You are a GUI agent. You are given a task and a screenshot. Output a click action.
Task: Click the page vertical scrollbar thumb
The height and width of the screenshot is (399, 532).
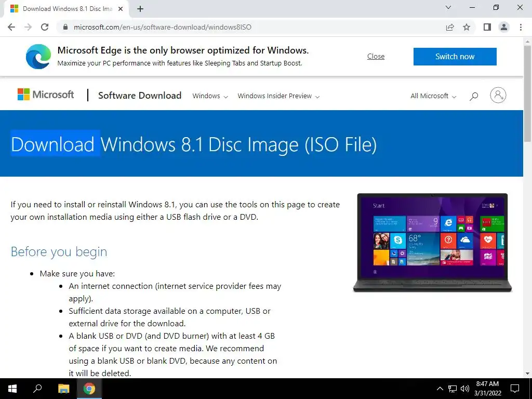pos(527,94)
